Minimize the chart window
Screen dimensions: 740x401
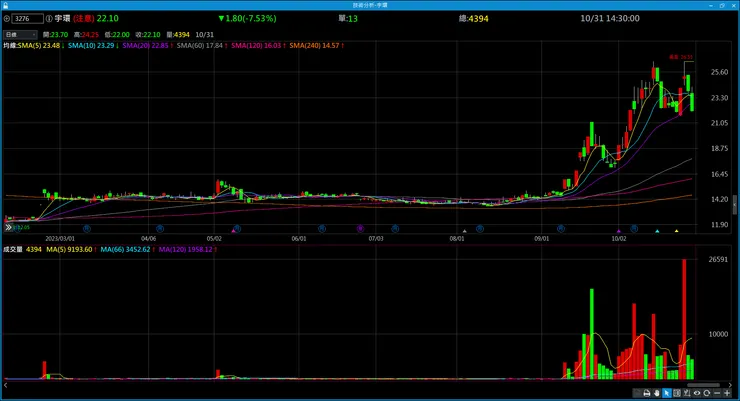point(711,5)
